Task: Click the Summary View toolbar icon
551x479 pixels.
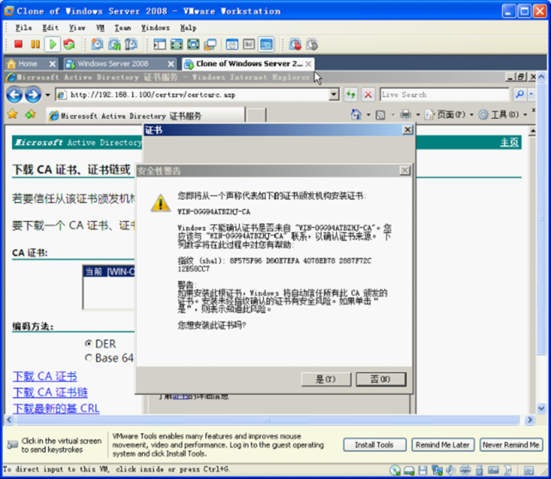Action: coord(232,44)
